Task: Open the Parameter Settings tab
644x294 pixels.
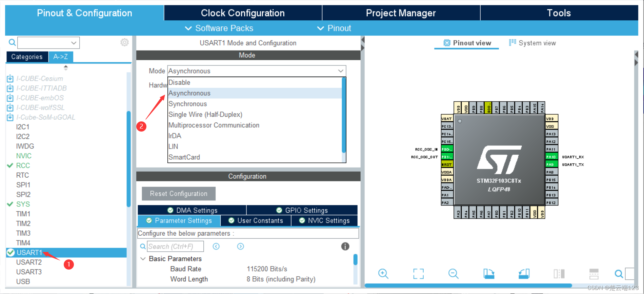Action: (x=179, y=220)
